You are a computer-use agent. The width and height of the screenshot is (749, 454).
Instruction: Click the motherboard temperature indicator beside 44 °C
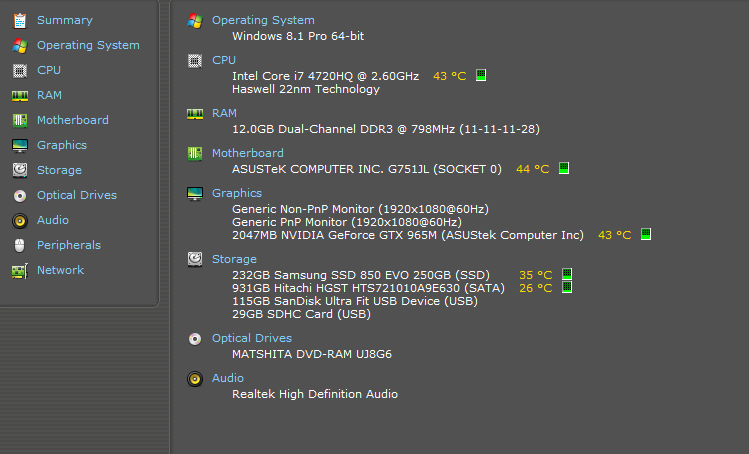[564, 169]
